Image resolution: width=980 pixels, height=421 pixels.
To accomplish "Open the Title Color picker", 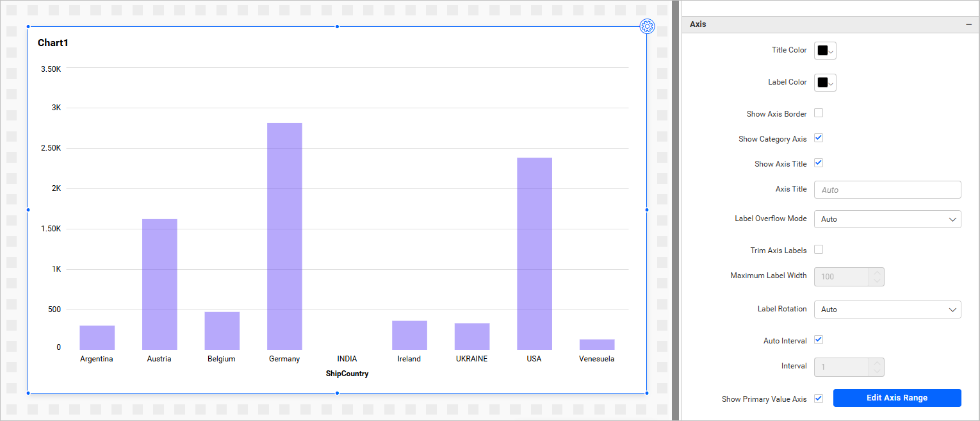I will coord(825,51).
